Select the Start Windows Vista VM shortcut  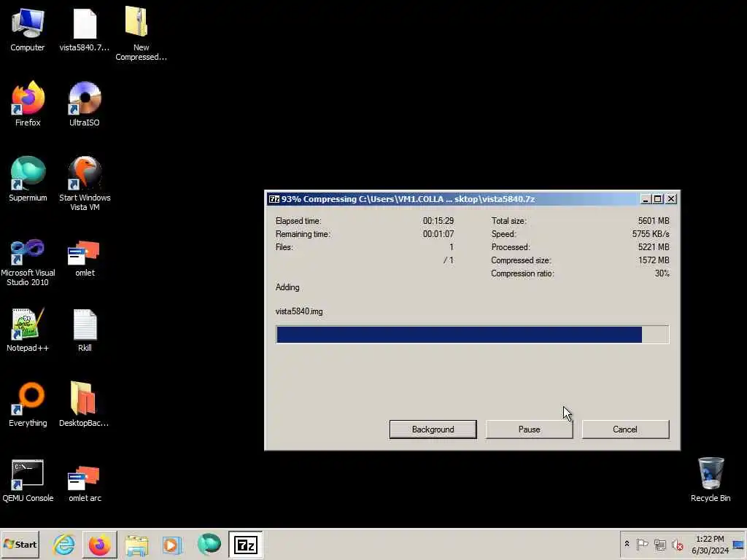85,183
